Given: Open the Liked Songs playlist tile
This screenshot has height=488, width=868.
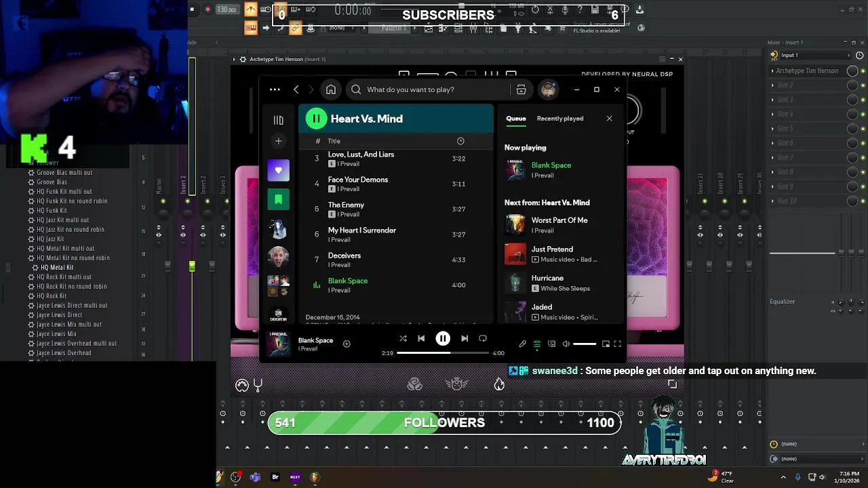Looking at the screenshot, I should pos(278,170).
